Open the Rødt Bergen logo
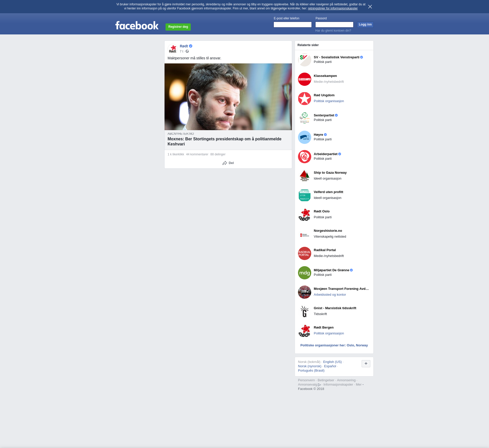The image size is (489, 448). click(305, 331)
